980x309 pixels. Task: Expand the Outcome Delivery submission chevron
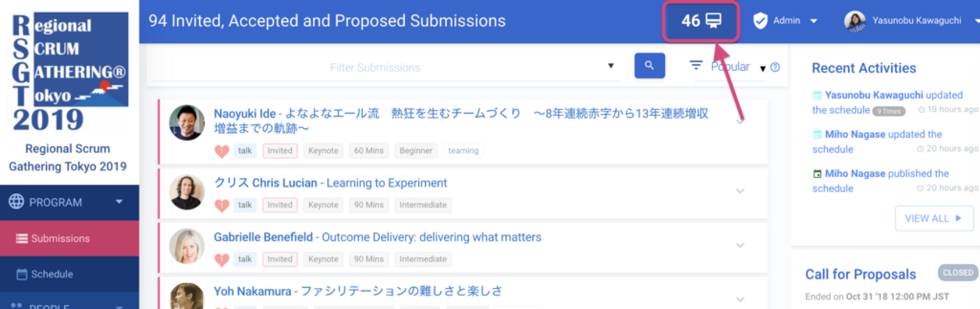tap(740, 246)
